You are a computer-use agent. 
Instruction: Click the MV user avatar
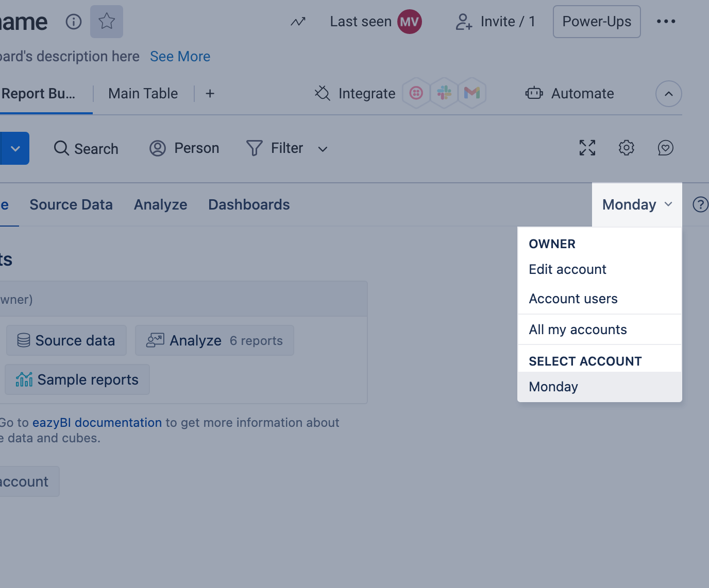click(410, 22)
